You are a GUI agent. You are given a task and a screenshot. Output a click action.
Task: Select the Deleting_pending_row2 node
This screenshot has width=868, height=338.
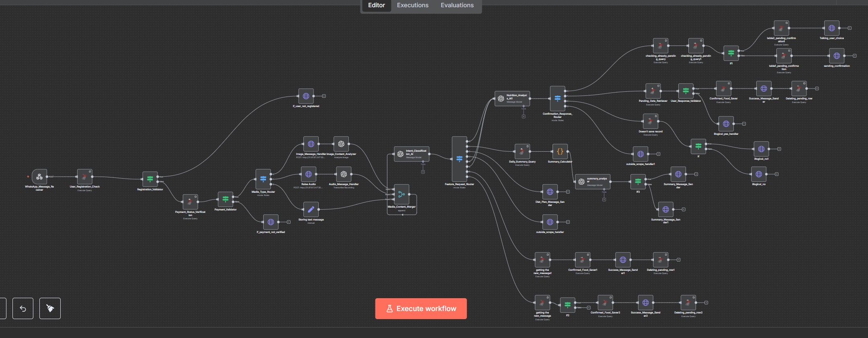[x=688, y=303]
